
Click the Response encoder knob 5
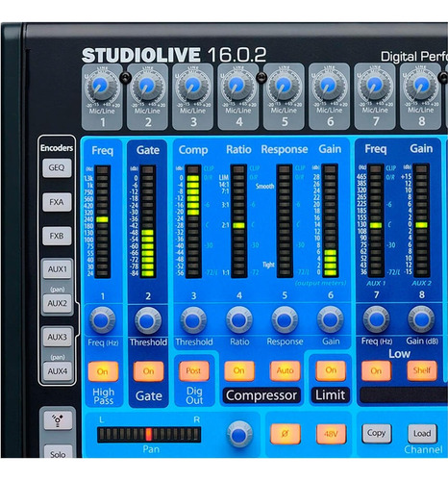click(x=285, y=319)
